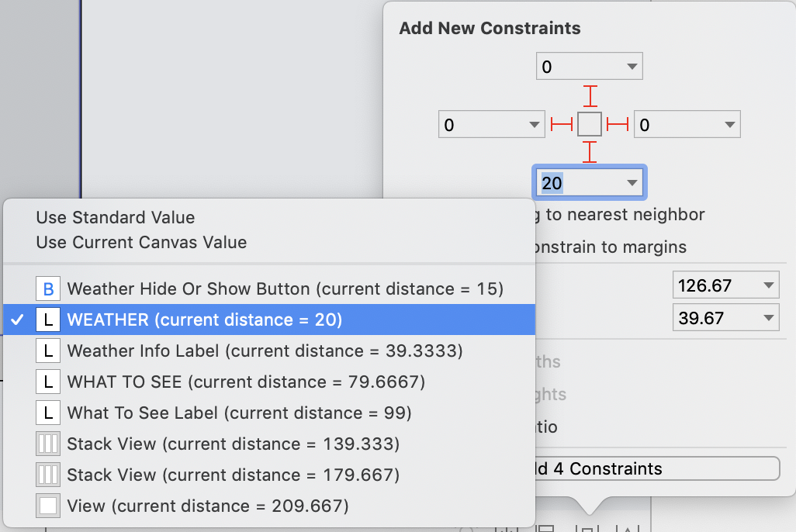
Task: Expand the 126.67 value dropdown
Action: [x=768, y=285]
